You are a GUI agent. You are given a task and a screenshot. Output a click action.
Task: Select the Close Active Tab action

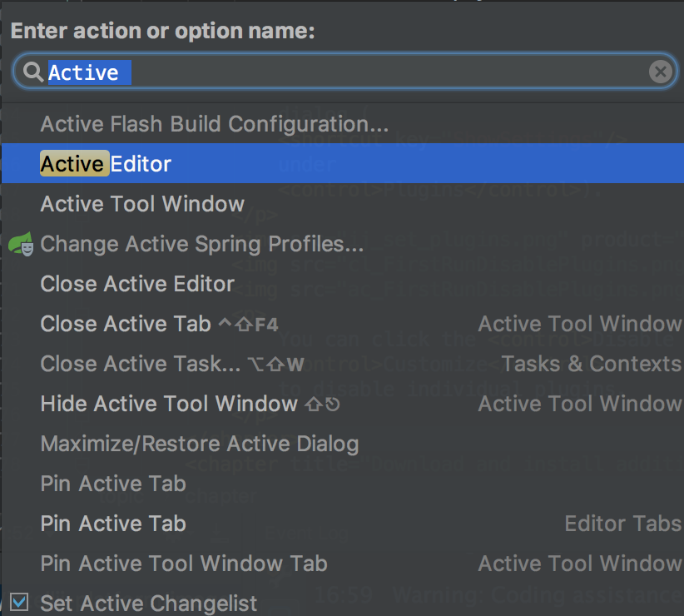tap(126, 324)
